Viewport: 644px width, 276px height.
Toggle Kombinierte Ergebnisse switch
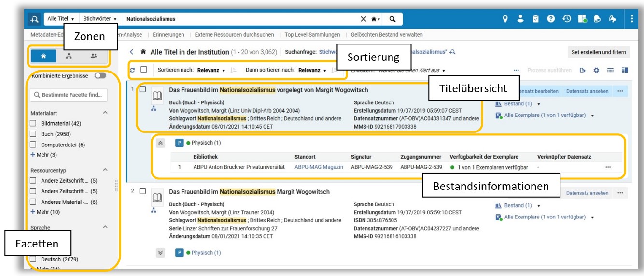(x=100, y=76)
